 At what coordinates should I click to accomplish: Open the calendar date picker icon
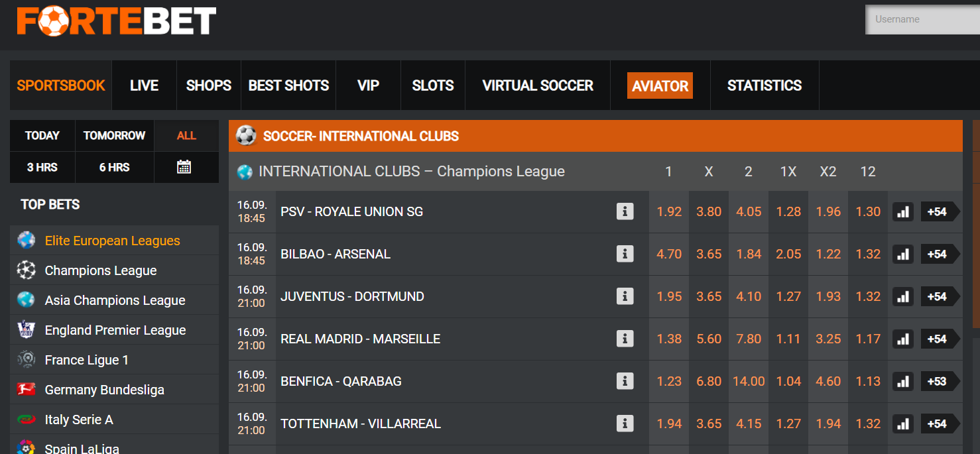pos(184,167)
